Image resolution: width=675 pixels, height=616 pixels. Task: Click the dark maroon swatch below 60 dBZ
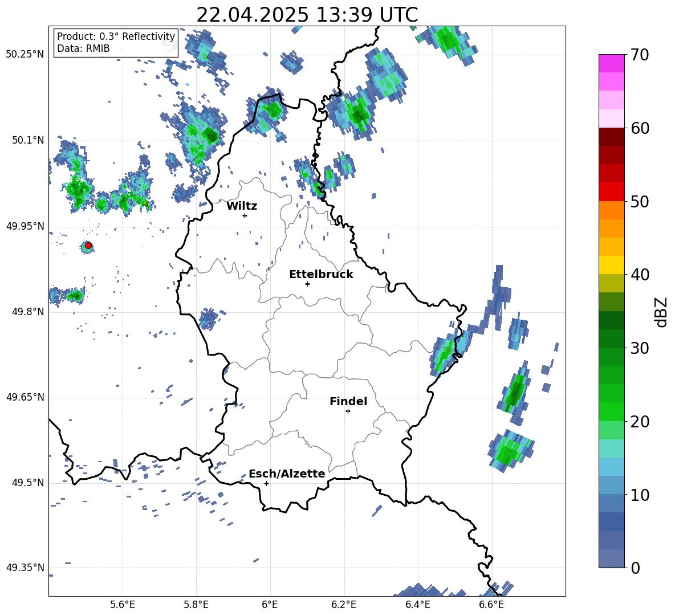(612, 137)
